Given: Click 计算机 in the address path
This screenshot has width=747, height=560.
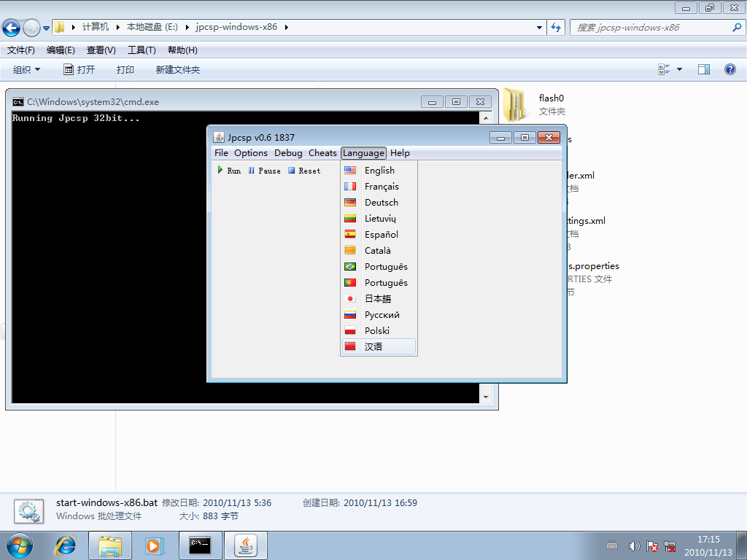Looking at the screenshot, I should tap(96, 27).
